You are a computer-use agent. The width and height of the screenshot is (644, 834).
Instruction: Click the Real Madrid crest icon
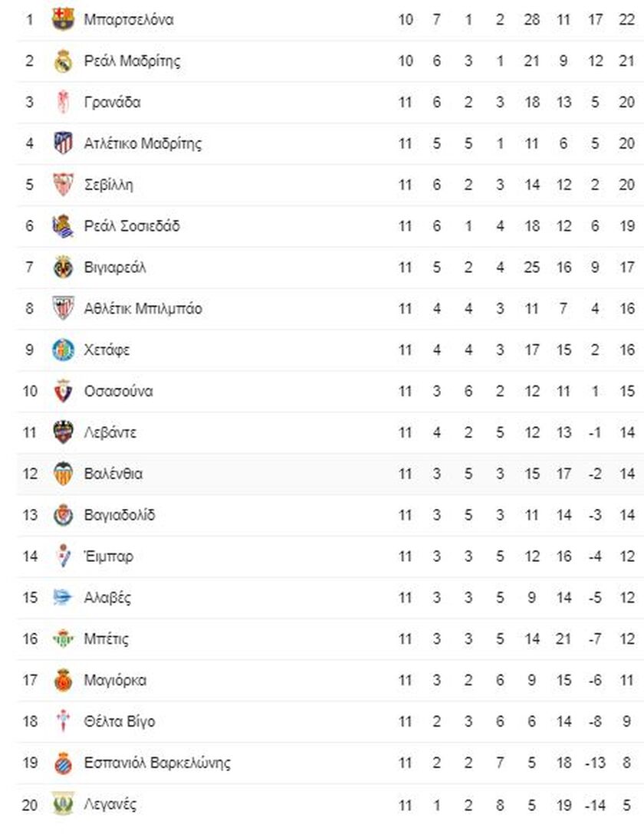[64, 61]
